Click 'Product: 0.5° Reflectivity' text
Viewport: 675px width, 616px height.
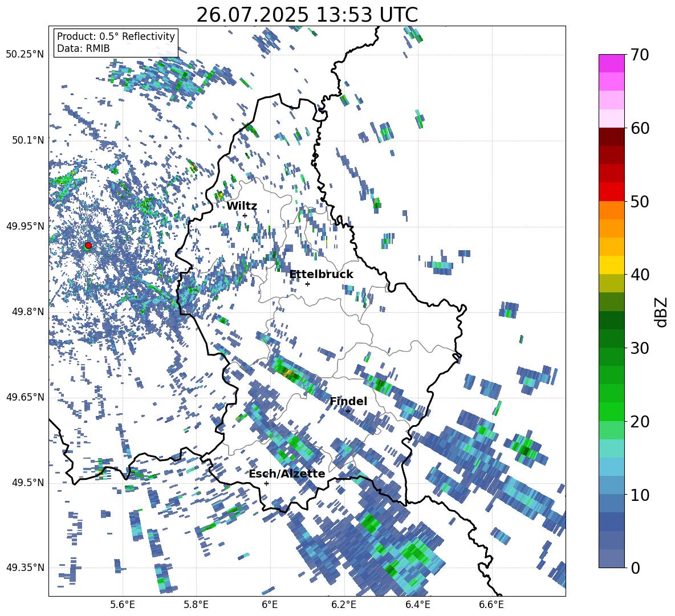click(116, 36)
